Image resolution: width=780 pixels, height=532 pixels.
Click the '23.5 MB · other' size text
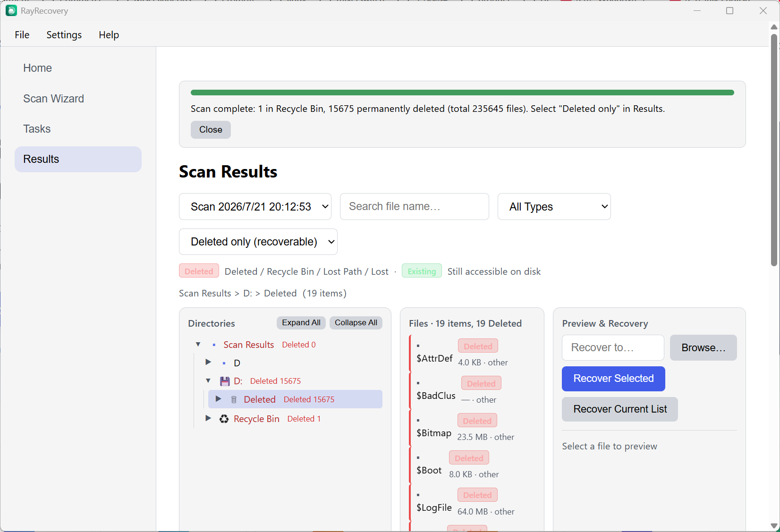point(485,437)
